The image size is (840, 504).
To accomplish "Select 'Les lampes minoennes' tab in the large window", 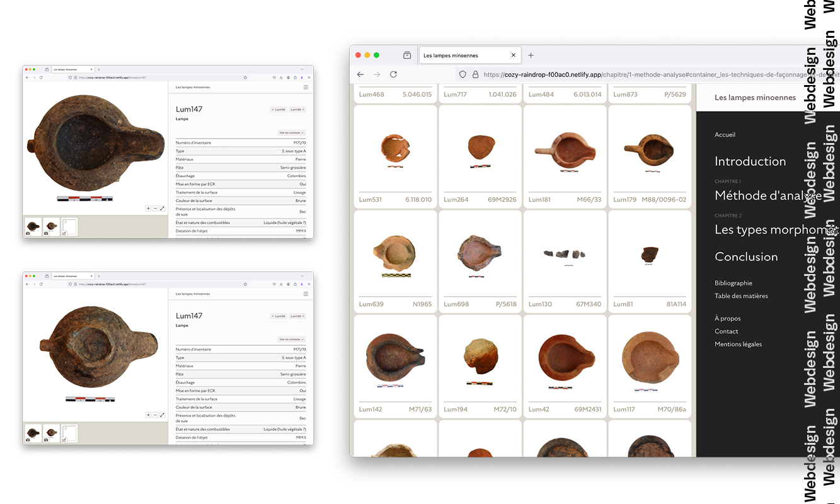I will click(469, 55).
